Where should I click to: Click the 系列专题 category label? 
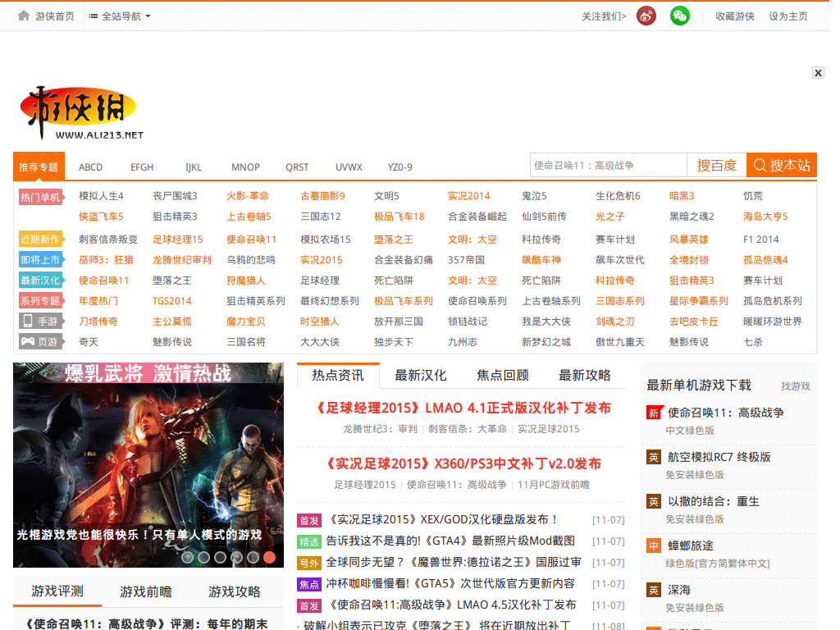coord(41,300)
